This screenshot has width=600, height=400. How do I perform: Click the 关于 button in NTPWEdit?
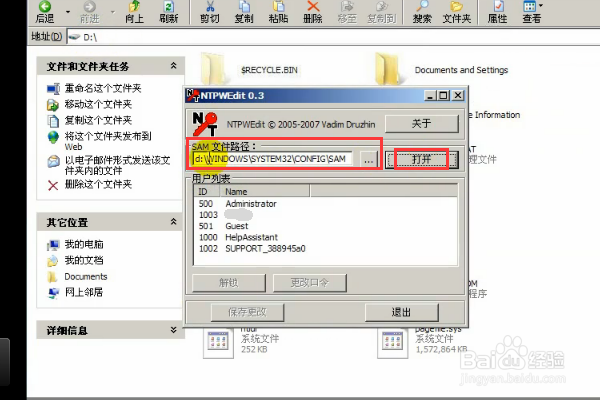point(422,124)
